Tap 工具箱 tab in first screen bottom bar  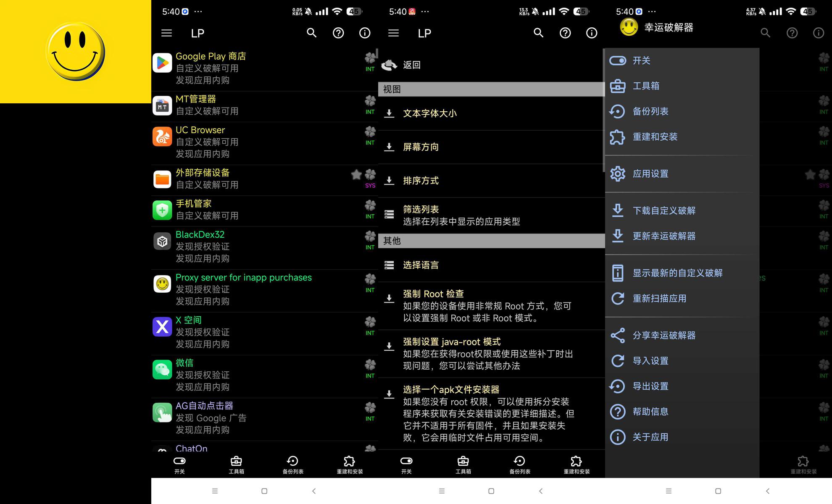click(236, 465)
